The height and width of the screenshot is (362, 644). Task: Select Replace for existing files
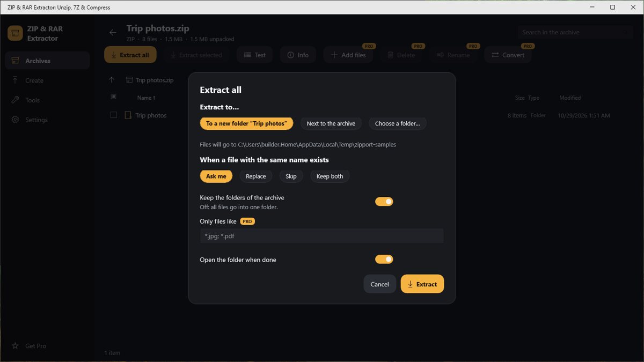pos(256,176)
